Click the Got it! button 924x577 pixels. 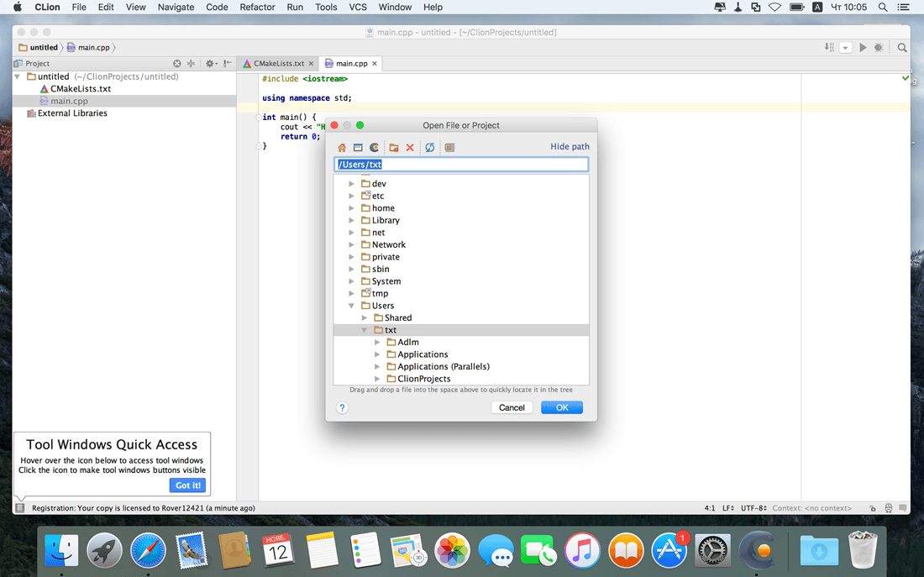188,485
